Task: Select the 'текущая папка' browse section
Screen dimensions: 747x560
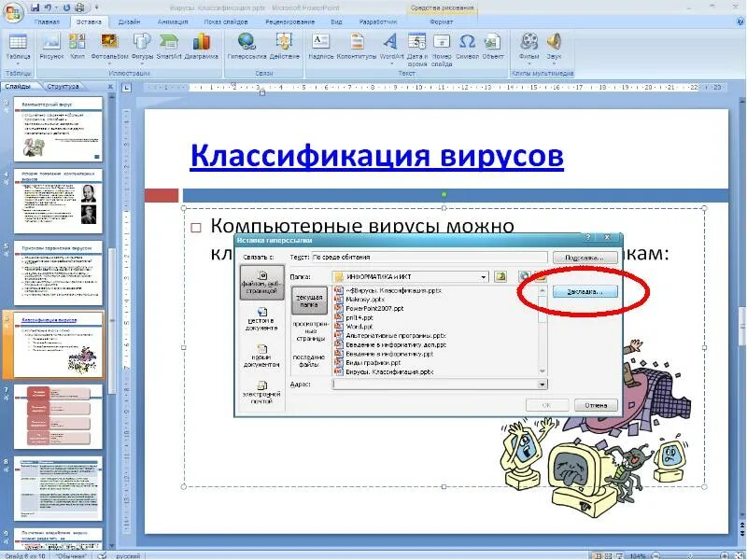Action: click(309, 301)
